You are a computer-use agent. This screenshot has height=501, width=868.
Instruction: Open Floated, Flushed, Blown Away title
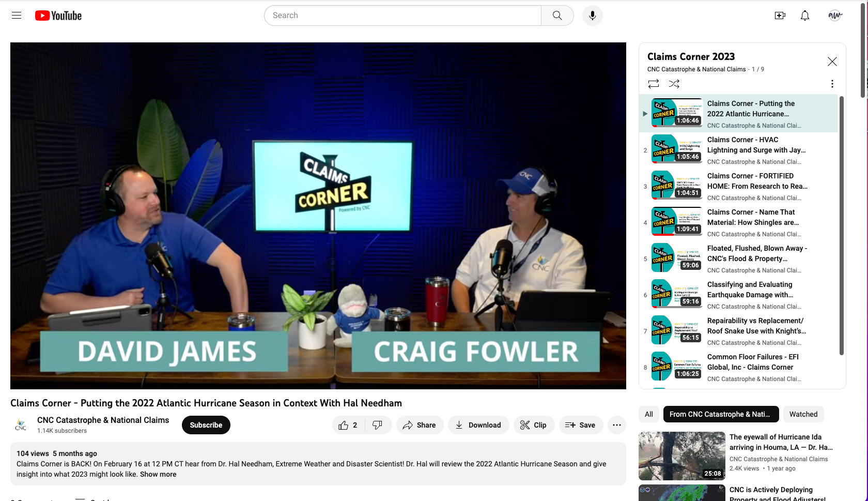757,253
